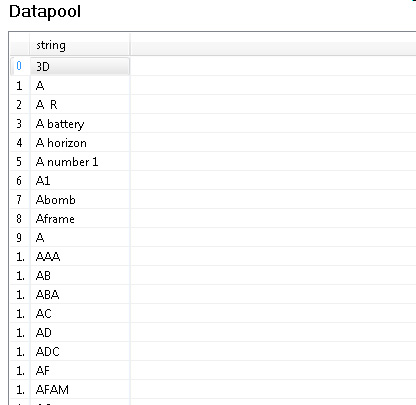Click row number 8 beside 'Aframe'
Viewport: 416px width, 405px height.
tap(20, 219)
